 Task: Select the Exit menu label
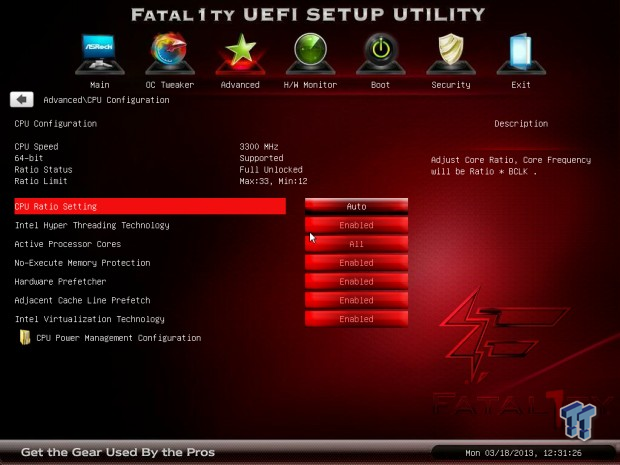[521, 85]
